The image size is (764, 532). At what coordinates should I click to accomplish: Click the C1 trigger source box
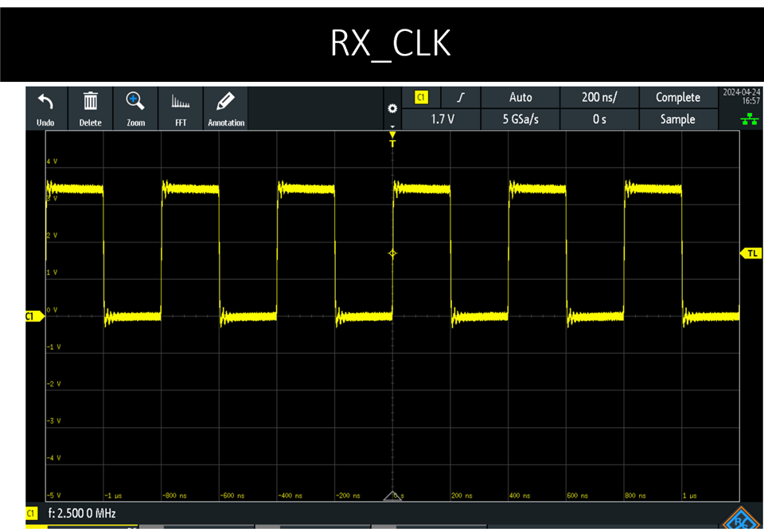coord(421,97)
